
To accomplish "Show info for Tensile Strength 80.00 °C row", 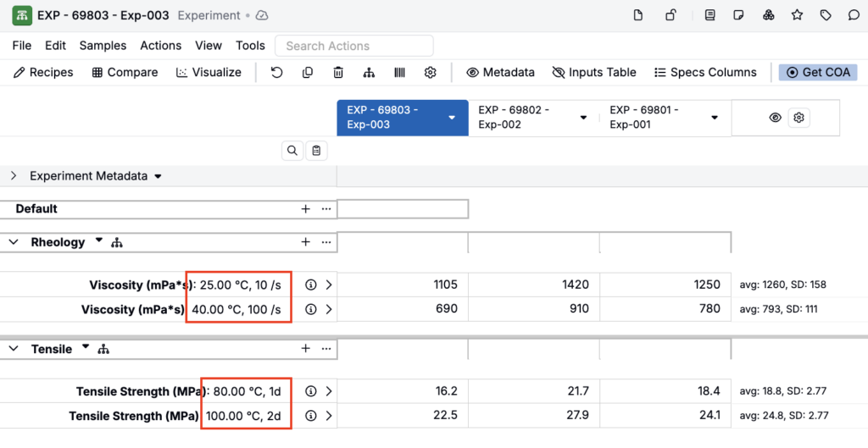I will [311, 391].
